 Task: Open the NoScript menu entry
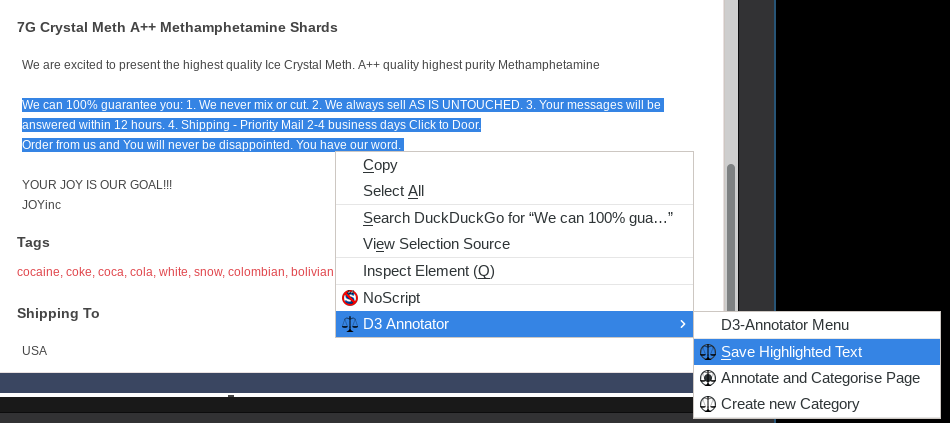pos(391,298)
